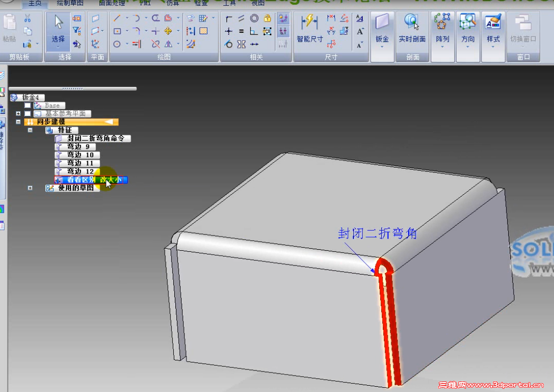Expand the 使用的草图 node
The height and width of the screenshot is (392, 554).
(x=30, y=188)
